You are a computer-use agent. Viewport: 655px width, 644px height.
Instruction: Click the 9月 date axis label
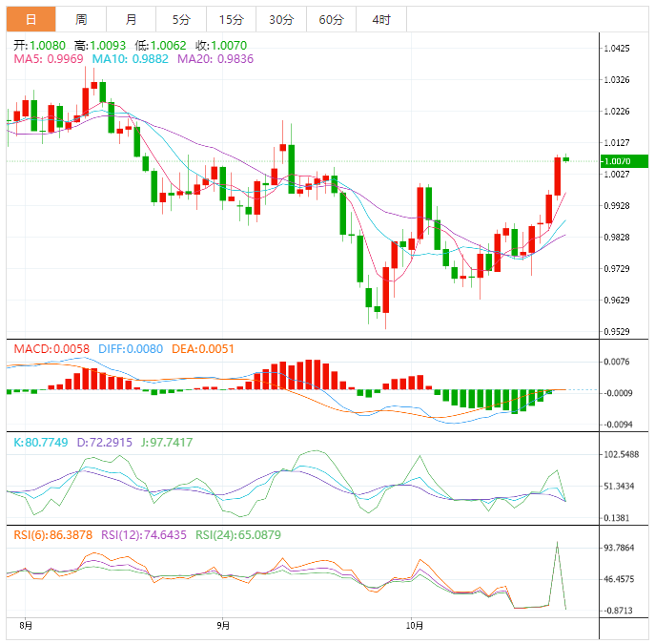tap(222, 626)
